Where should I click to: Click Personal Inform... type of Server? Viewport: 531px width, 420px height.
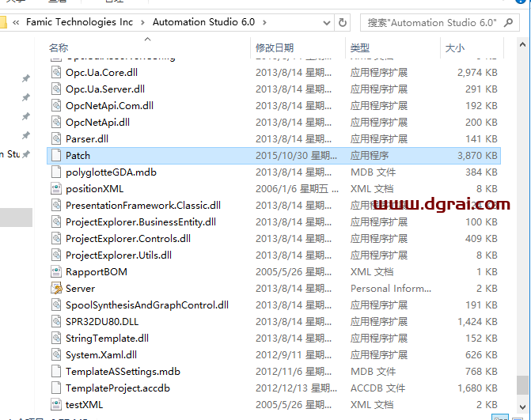[x=391, y=289]
